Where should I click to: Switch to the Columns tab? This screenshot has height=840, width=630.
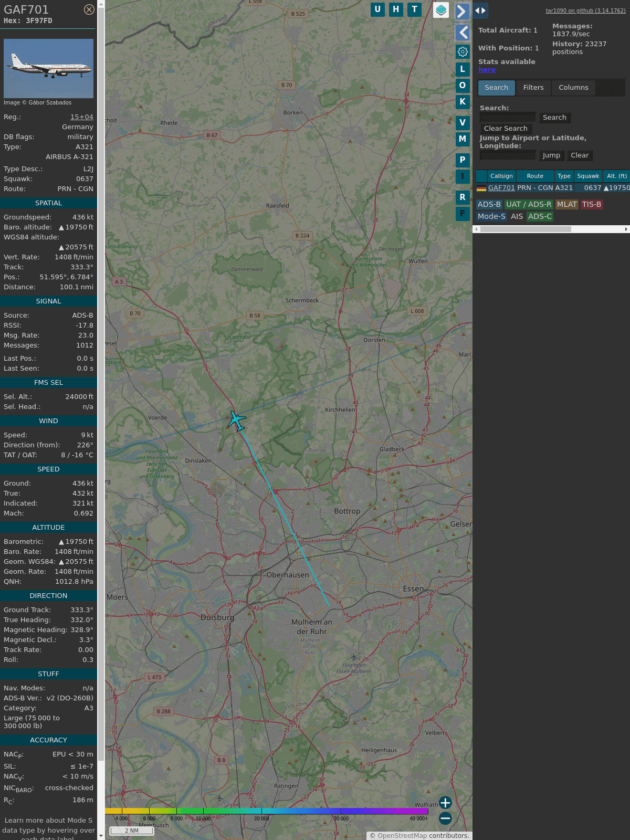pyautogui.click(x=573, y=88)
